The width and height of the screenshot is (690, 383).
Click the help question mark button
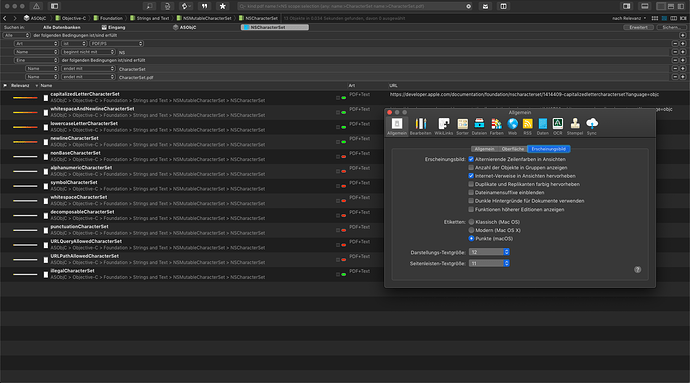pos(638,270)
